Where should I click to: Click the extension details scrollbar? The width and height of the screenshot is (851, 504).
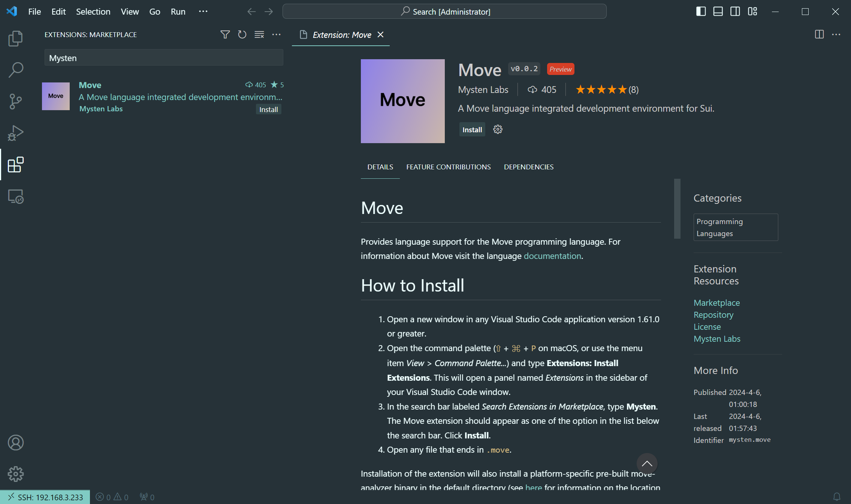tap(677, 209)
